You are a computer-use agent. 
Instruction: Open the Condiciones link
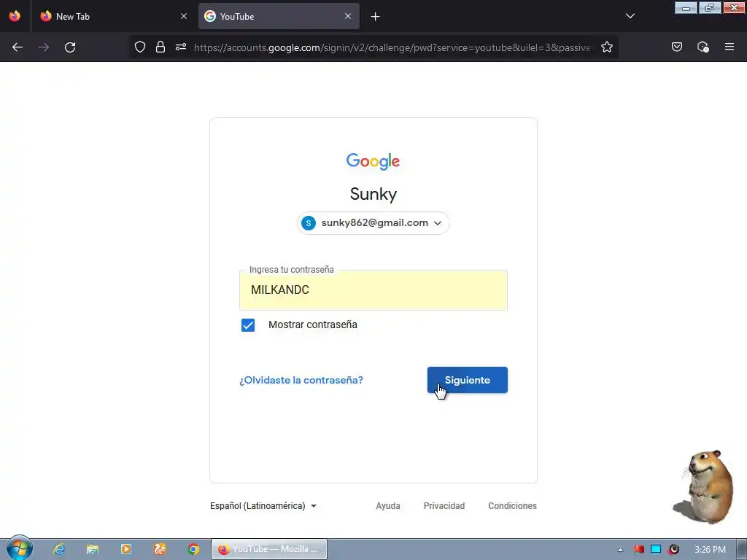click(x=512, y=506)
